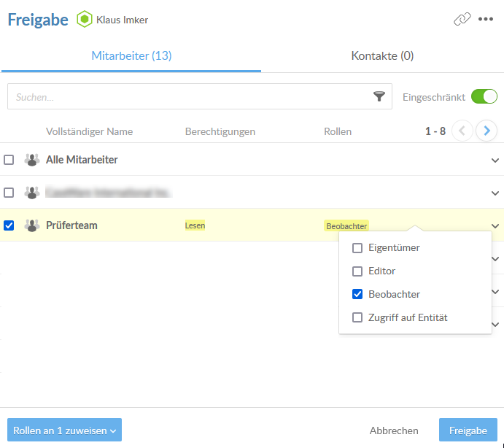Enable the Editor role checkbox
This screenshot has height=448, width=504.
[357, 271]
